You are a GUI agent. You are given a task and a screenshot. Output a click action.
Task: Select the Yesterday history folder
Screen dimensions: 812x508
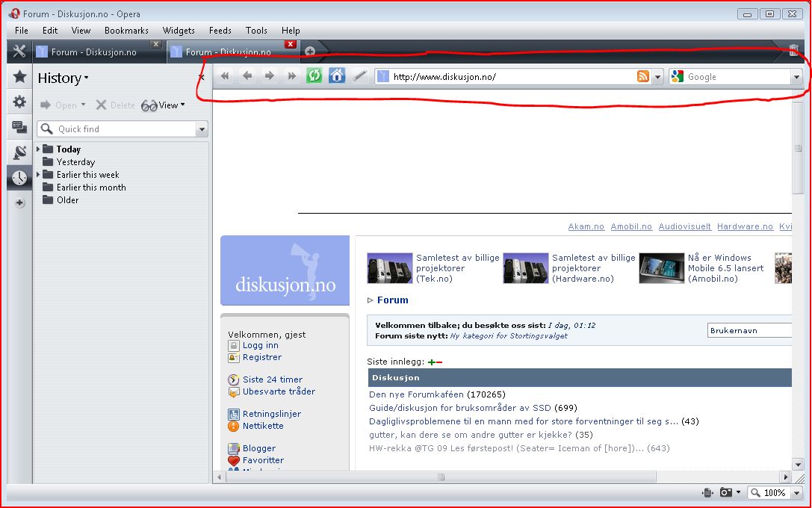point(75,162)
